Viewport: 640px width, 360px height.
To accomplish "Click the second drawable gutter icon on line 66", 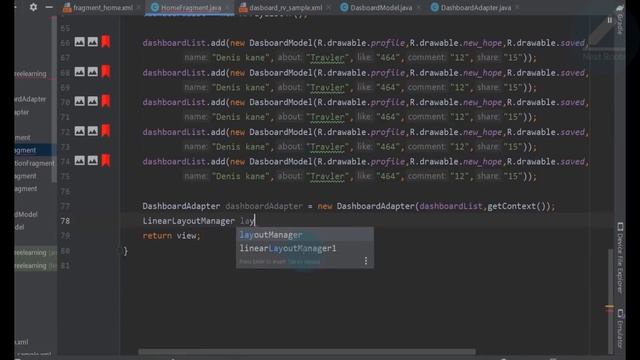I will 93,42.
